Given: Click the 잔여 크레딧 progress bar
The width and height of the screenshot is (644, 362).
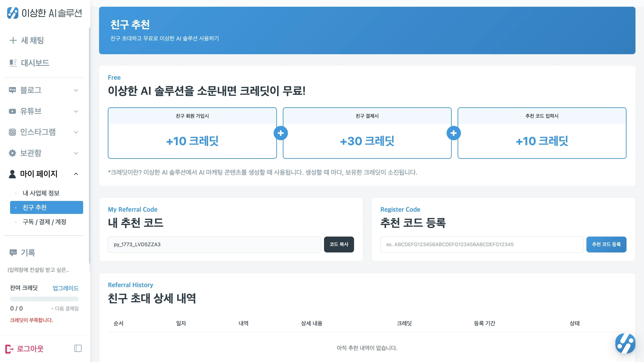Looking at the screenshot, I should point(44,299).
